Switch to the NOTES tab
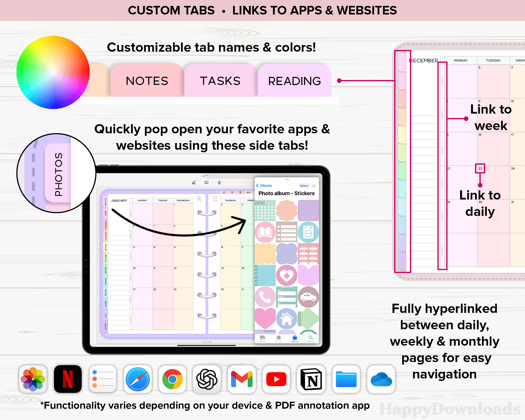 [x=147, y=81]
